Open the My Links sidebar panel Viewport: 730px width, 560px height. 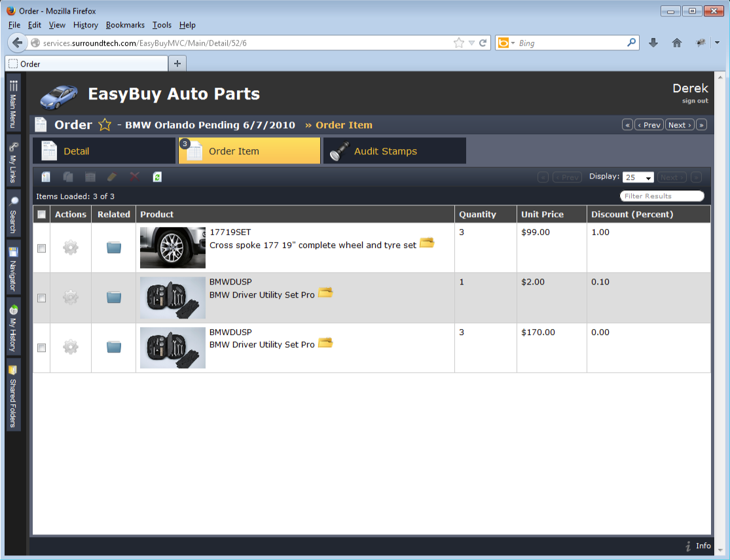(x=14, y=162)
